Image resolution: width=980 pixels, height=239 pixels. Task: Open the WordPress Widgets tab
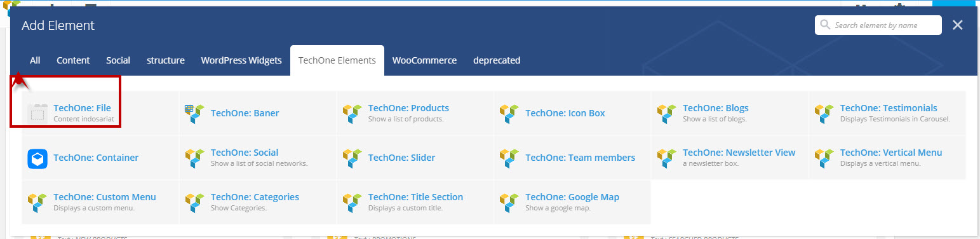[x=241, y=60]
